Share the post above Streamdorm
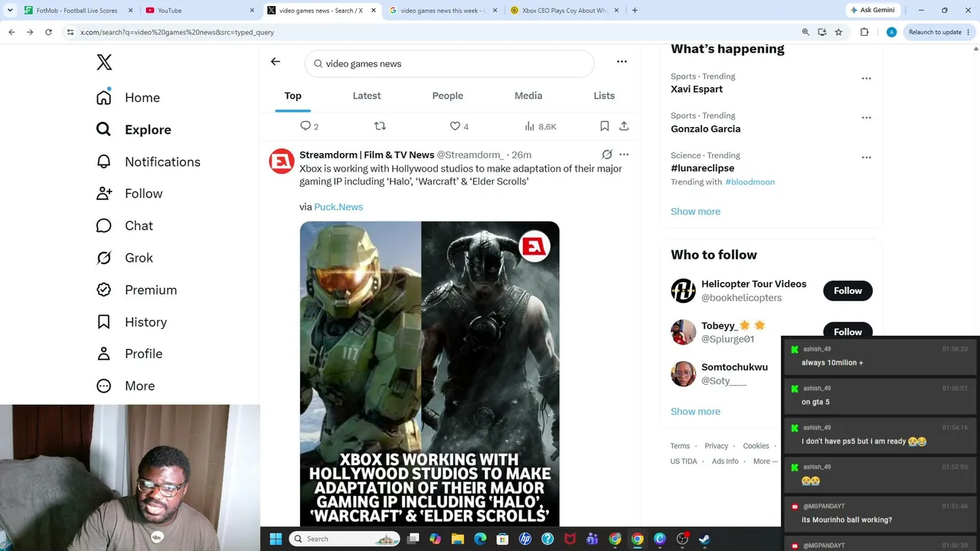This screenshot has height=551, width=980. click(x=624, y=126)
